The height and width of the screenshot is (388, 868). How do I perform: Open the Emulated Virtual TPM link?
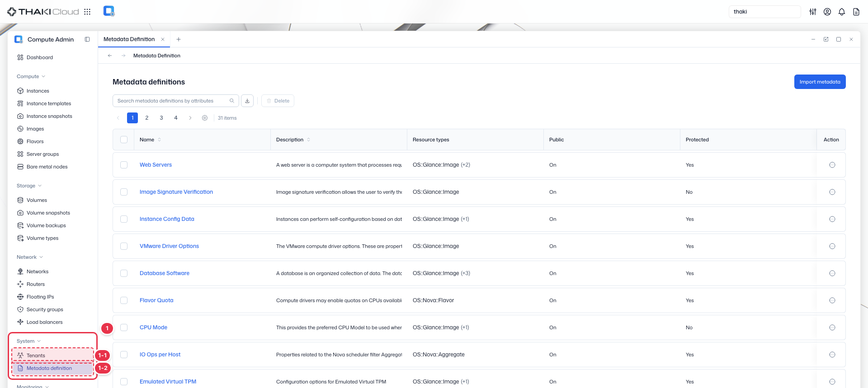[x=168, y=382]
